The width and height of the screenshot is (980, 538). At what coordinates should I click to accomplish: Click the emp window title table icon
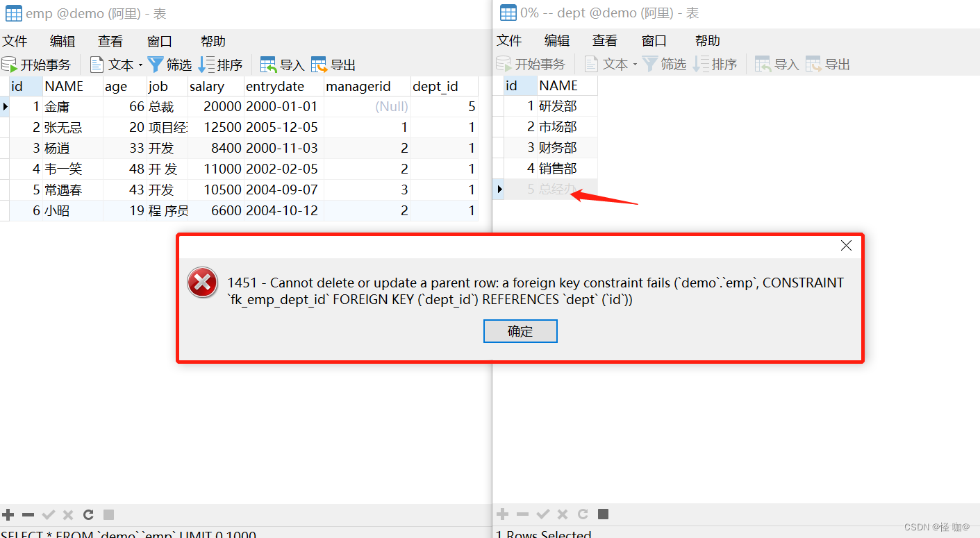[14, 13]
